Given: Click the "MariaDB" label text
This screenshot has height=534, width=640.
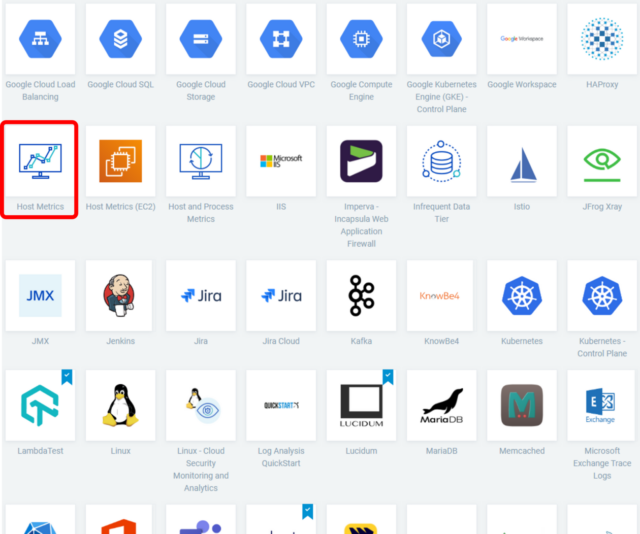Looking at the screenshot, I should point(442,451).
